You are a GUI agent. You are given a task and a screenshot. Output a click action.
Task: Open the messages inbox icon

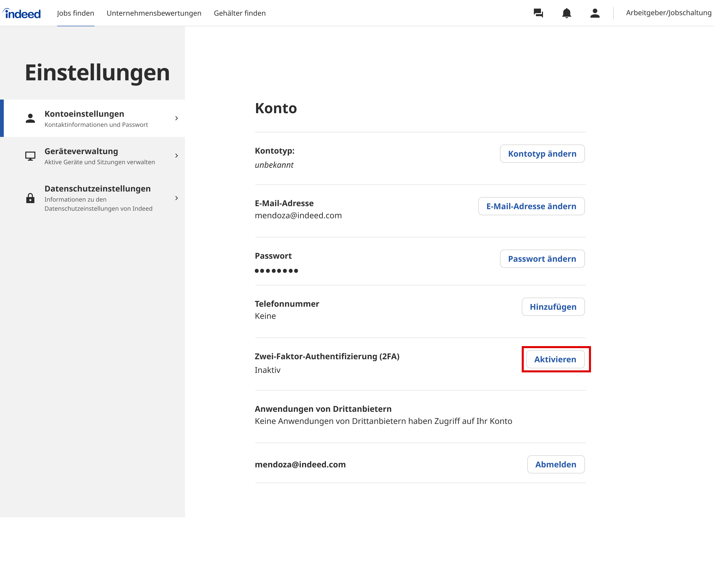point(538,13)
